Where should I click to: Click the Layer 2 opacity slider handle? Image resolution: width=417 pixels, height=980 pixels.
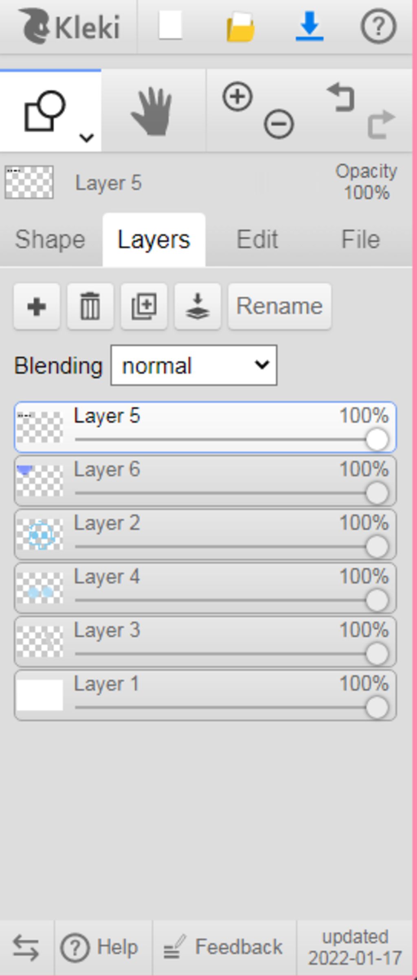pyautogui.click(x=377, y=547)
